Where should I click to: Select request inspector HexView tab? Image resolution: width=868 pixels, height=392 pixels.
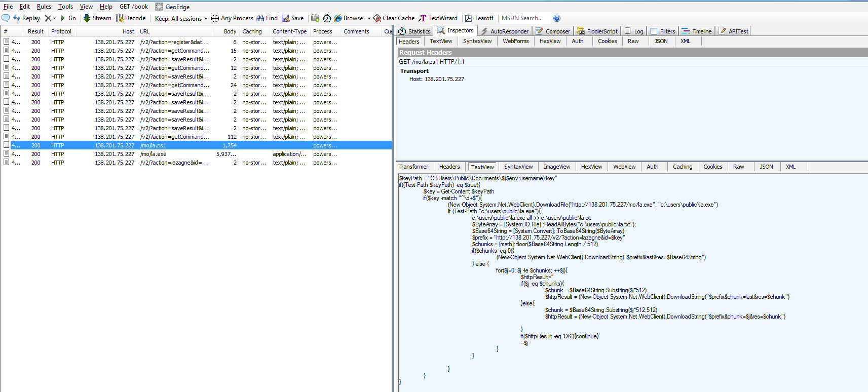click(x=550, y=42)
